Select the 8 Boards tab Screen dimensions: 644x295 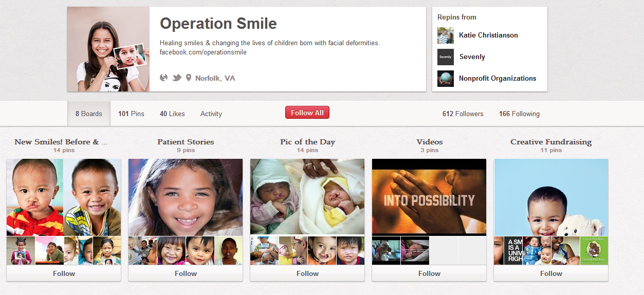(89, 114)
